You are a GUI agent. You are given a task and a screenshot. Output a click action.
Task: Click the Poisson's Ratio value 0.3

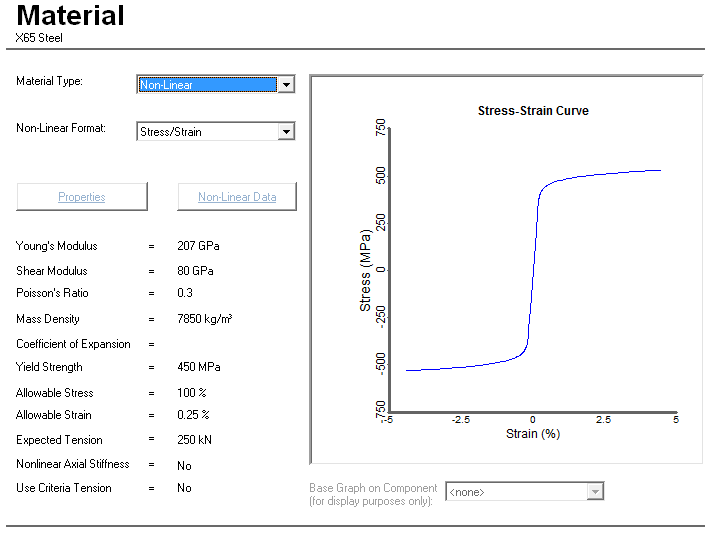[185, 293]
